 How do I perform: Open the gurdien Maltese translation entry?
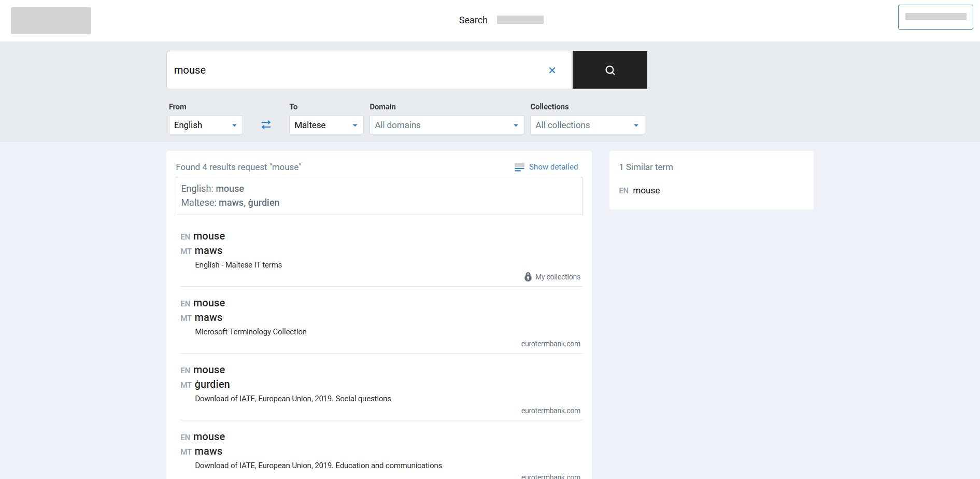click(x=212, y=384)
